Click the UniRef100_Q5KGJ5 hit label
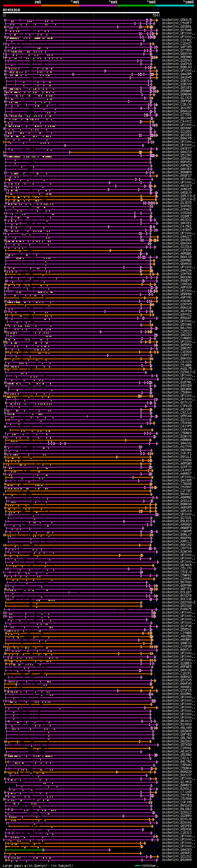 177,20
